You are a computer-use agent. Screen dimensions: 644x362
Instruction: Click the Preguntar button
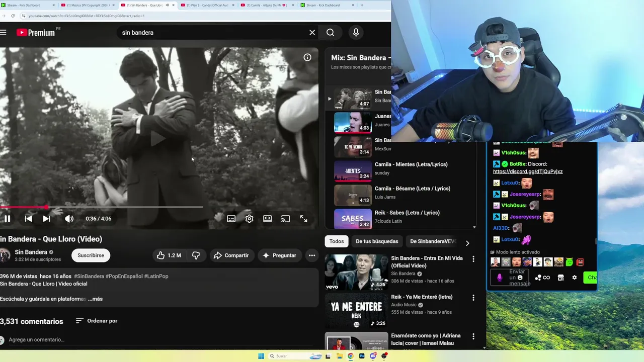(x=279, y=255)
